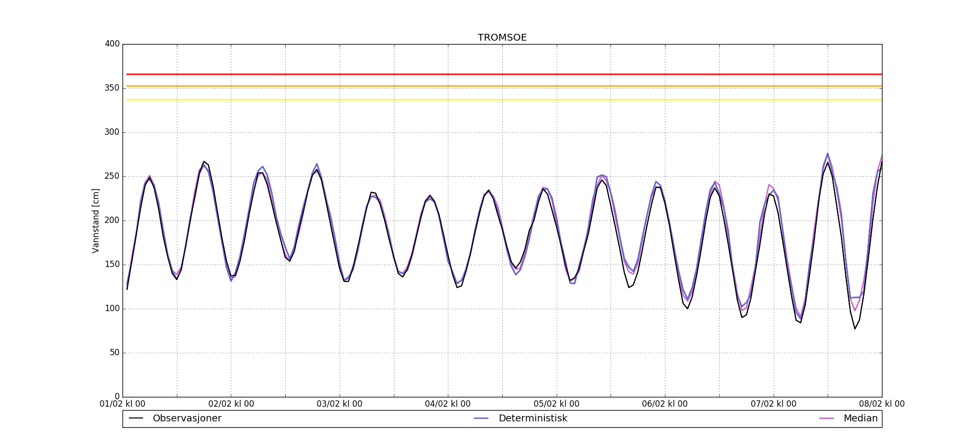
Task: Click the TROMSOE chart title
Action: point(502,38)
